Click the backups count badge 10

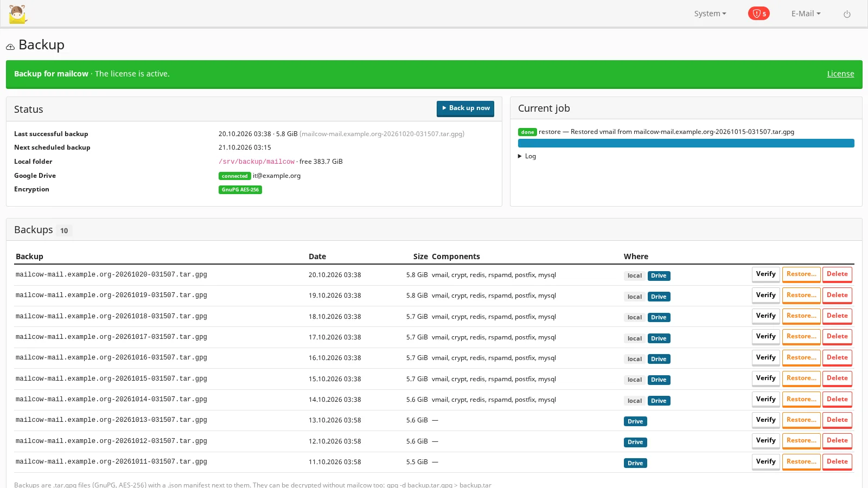tap(64, 231)
